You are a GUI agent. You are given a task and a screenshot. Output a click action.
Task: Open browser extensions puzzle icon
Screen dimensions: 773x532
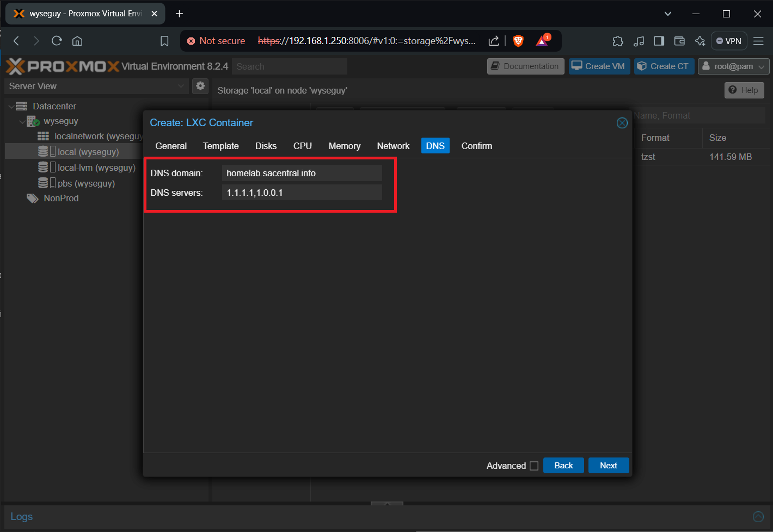(618, 41)
